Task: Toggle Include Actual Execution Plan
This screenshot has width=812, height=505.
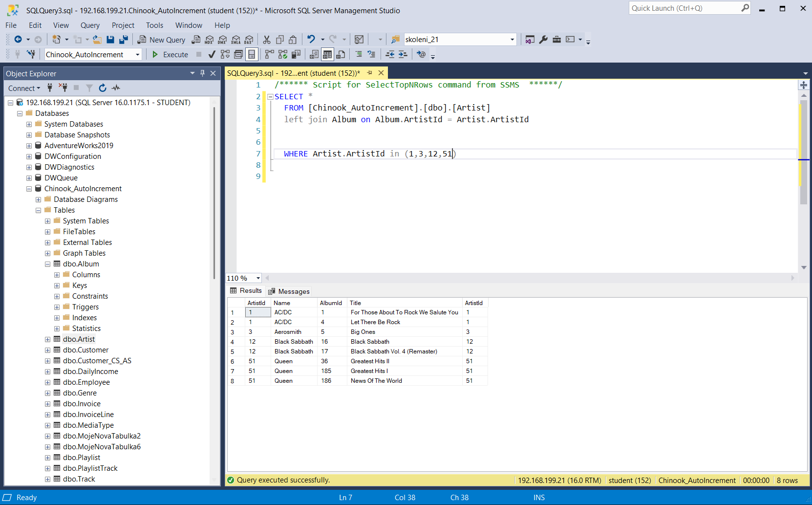Action: [x=269, y=54]
